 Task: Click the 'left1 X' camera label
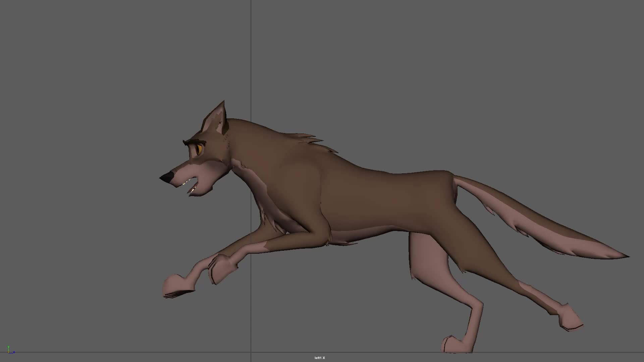[319, 358]
